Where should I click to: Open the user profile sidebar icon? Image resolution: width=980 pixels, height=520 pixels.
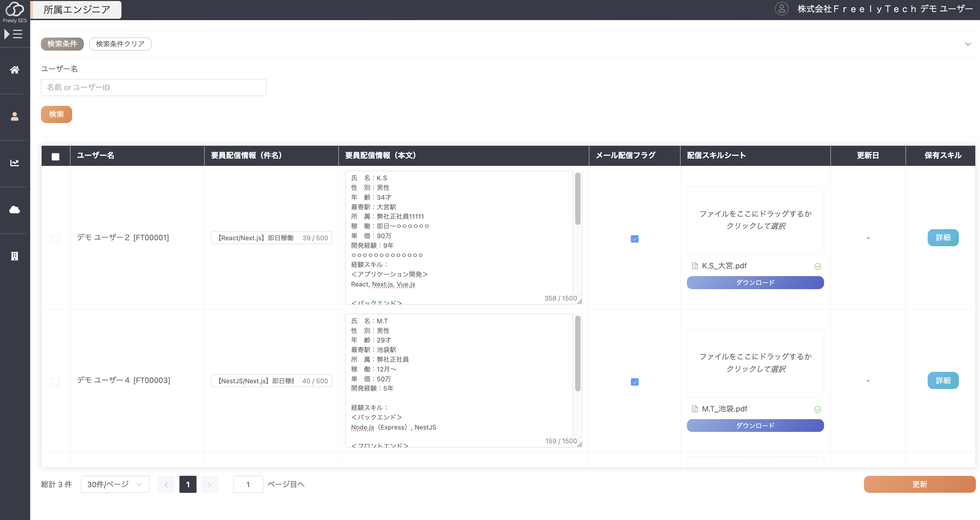(x=14, y=116)
